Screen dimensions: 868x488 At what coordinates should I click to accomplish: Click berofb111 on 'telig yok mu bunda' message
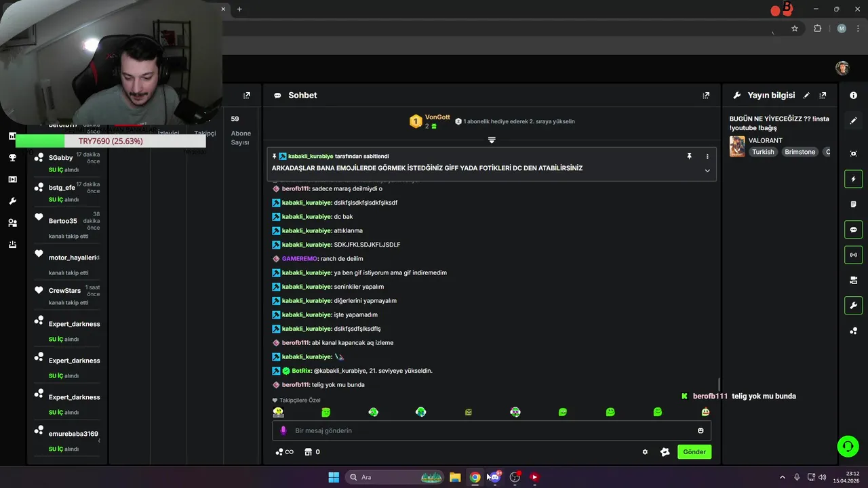(x=296, y=385)
